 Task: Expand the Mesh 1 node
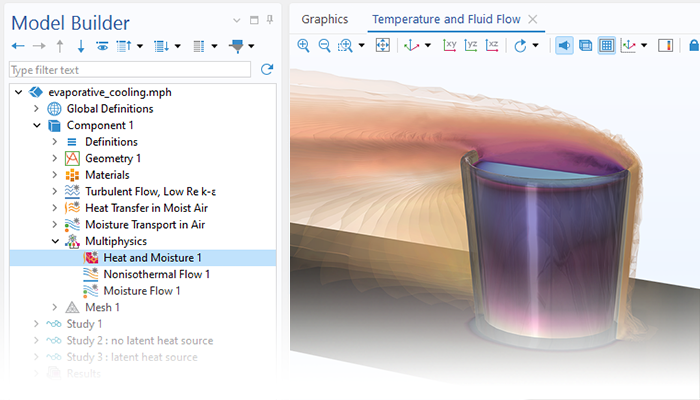[x=54, y=307]
